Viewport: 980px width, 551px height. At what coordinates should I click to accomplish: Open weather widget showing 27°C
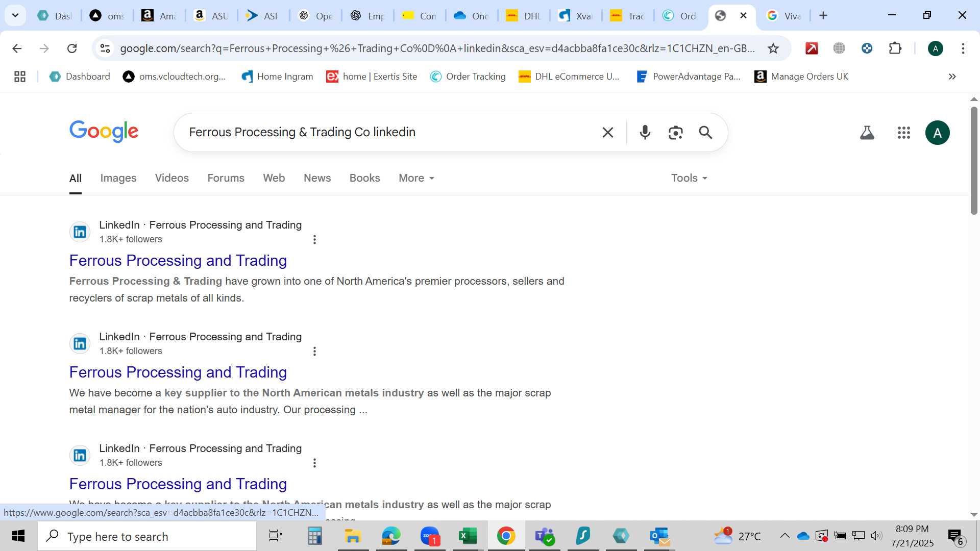pyautogui.click(x=737, y=536)
